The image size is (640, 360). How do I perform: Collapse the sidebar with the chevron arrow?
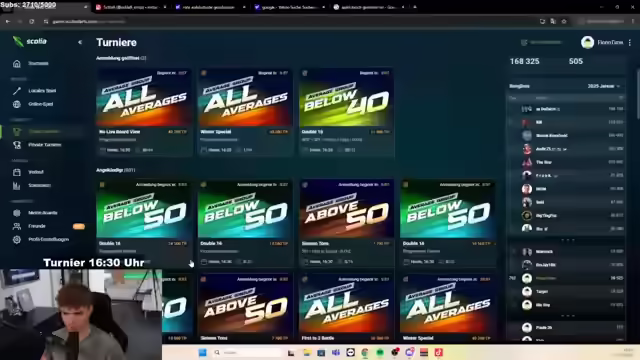click(x=80, y=42)
